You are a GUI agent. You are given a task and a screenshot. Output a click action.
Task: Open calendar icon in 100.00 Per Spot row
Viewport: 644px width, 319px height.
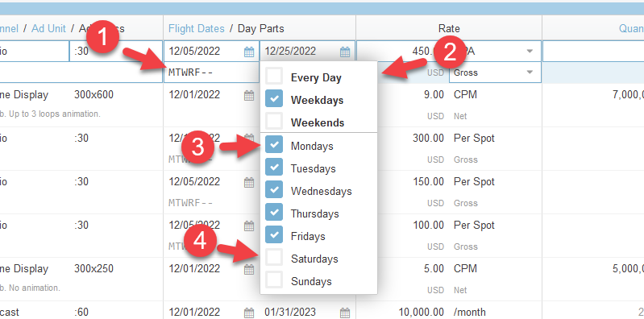(249, 226)
